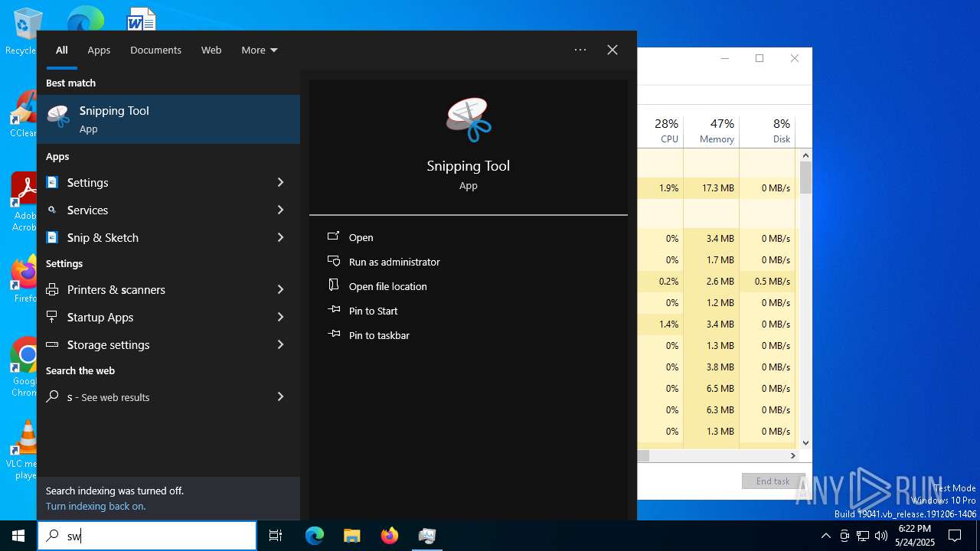This screenshot has height=551, width=980.
Task: Open the notification center icon
Action: 955,536
